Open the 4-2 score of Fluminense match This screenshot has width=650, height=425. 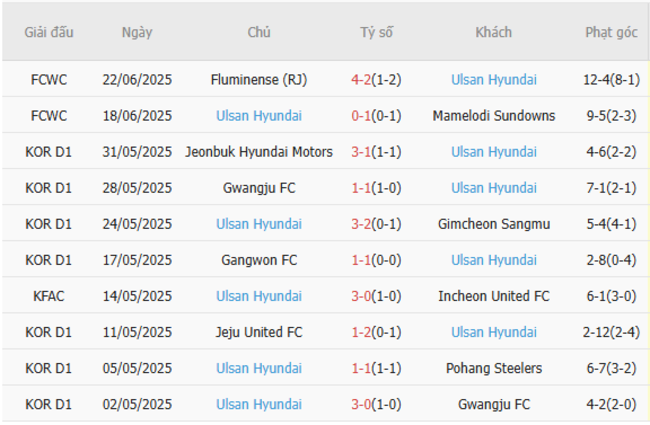pos(363,79)
